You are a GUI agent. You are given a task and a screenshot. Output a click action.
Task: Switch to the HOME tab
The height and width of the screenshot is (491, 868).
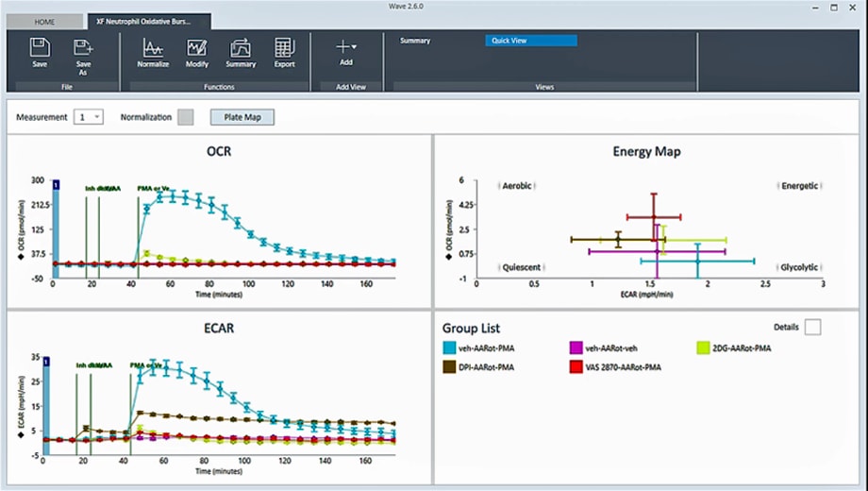tap(43, 20)
